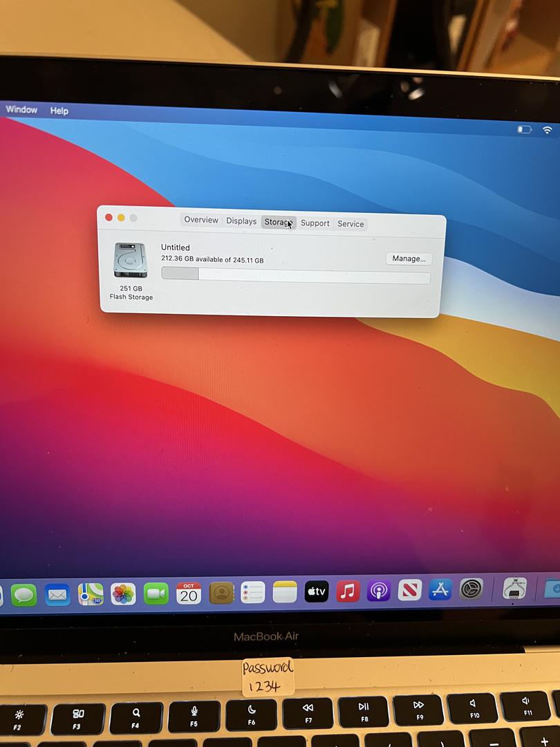The height and width of the screenshot is (747, 560).
Task: Click the flash storage drive icon
Action: coord(131,260)
